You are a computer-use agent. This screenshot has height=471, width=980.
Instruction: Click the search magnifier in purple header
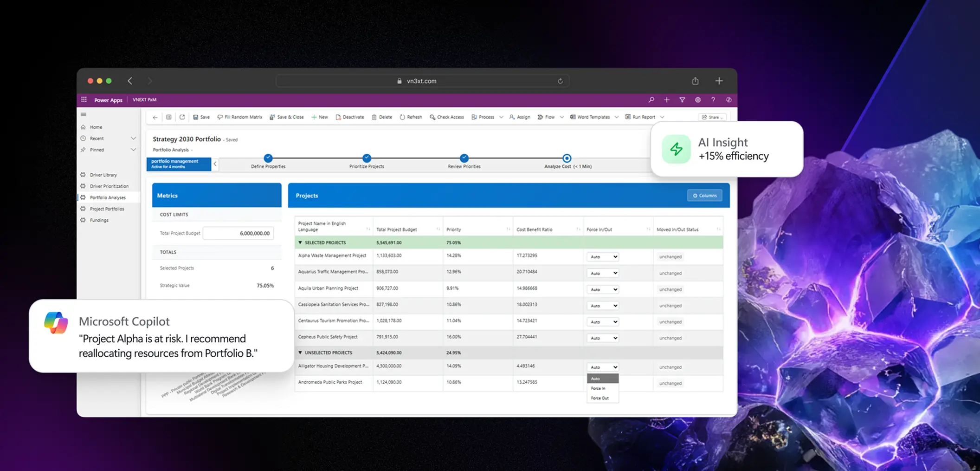click(x=651, y=100)
